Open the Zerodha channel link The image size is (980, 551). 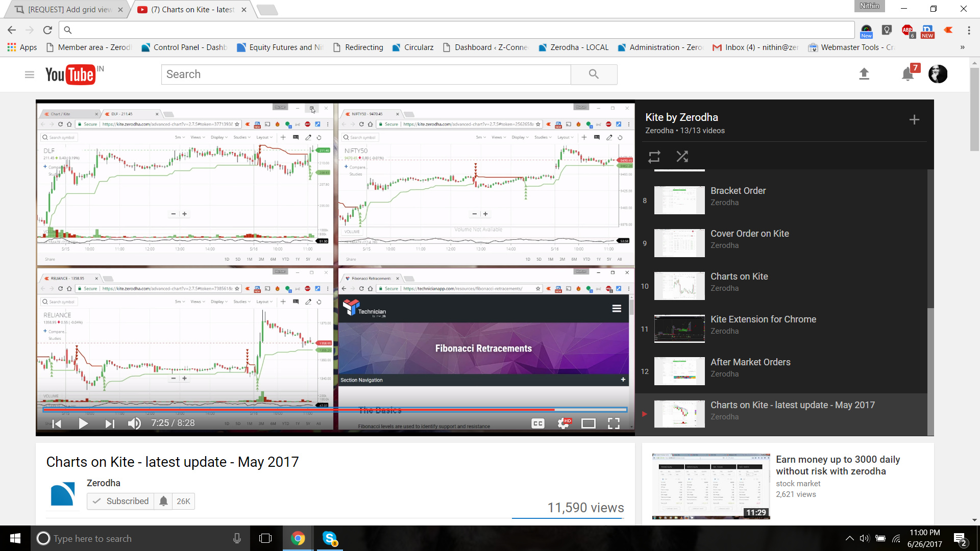point(103,483)
